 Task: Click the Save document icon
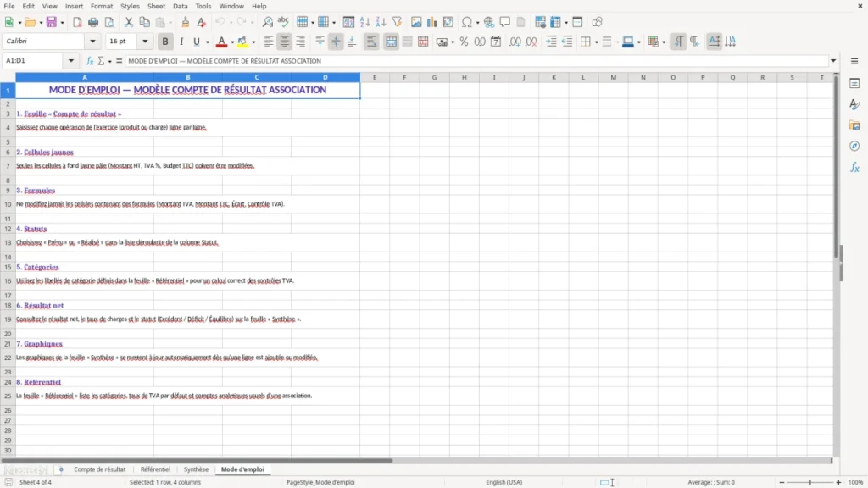coord(52,22)
